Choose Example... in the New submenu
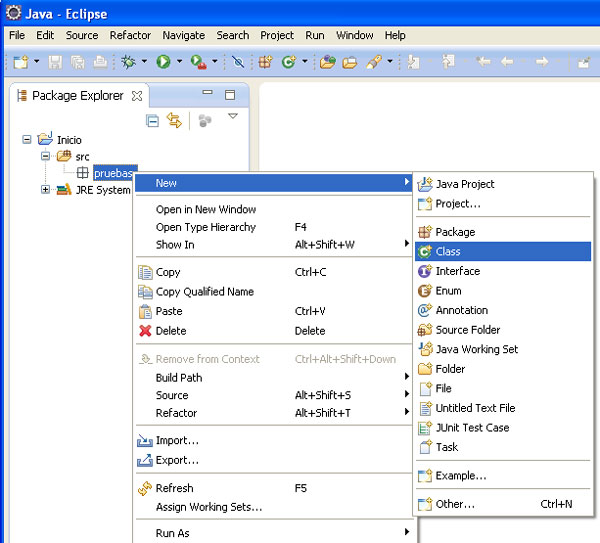The image size is (600, 543). 503,476
